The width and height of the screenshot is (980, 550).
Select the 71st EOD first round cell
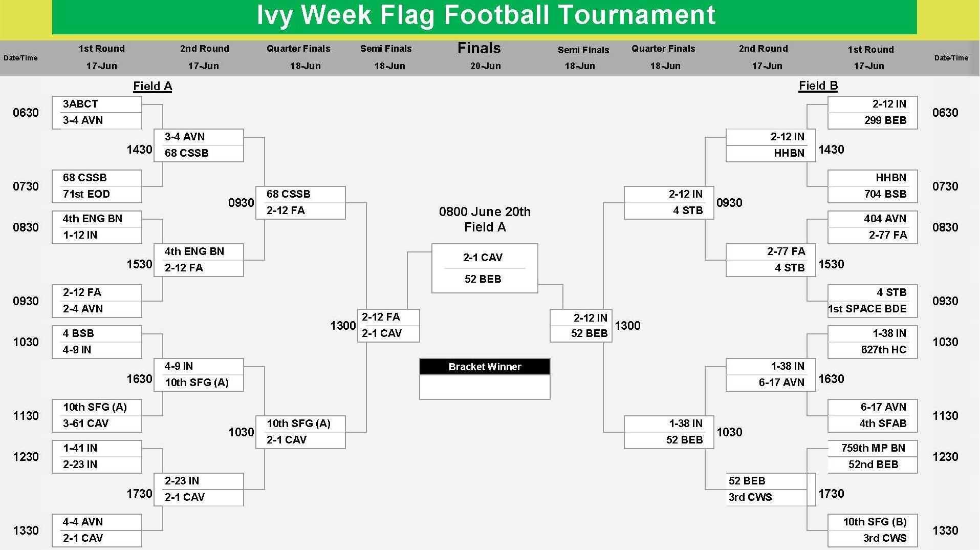point(97,194)
